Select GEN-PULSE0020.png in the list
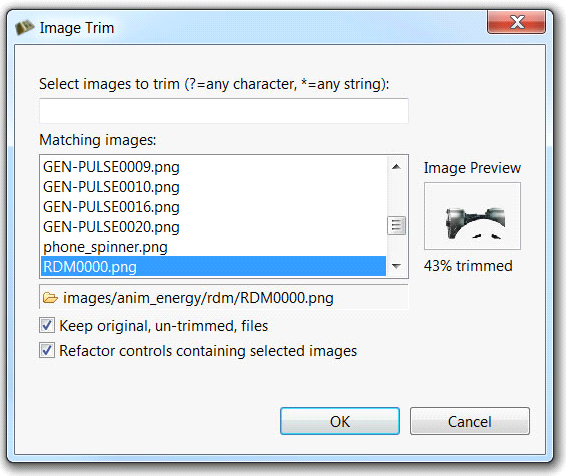The height and width of the screenshot is (476, 566). tap(213, 227)
